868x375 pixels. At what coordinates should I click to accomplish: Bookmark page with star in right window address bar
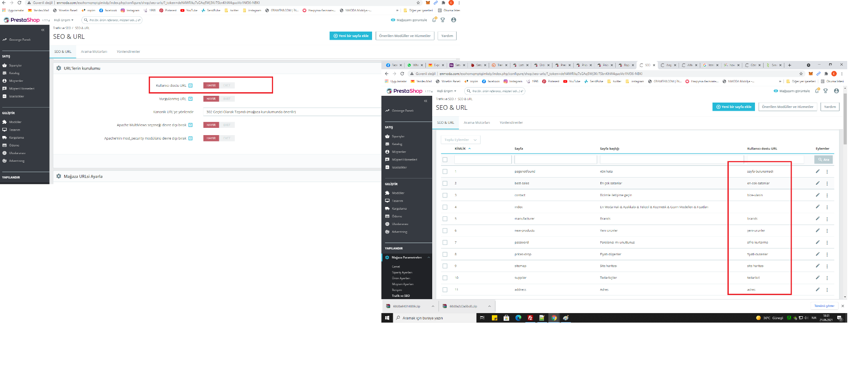click(801, 74)
